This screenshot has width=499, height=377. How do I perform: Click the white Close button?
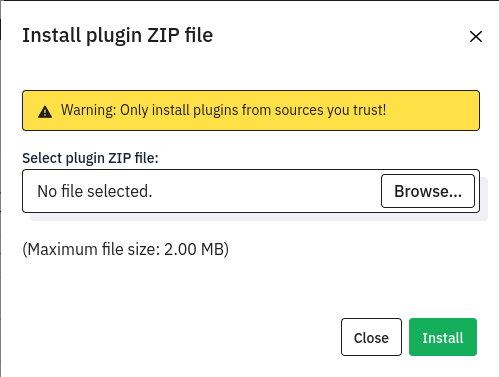pos(371,337)
